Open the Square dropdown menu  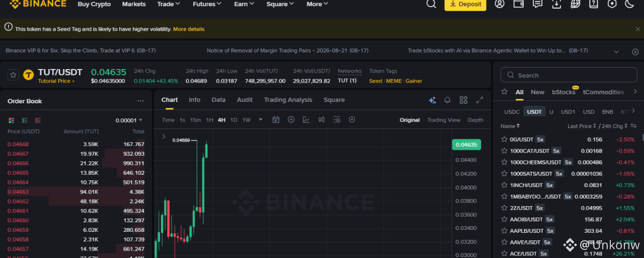[281, 4]
